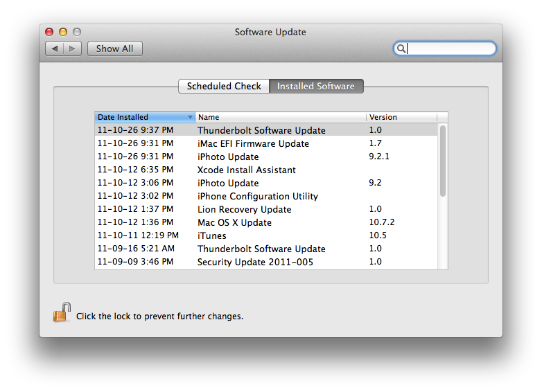Sort by the Name column header

coord(281,117)
